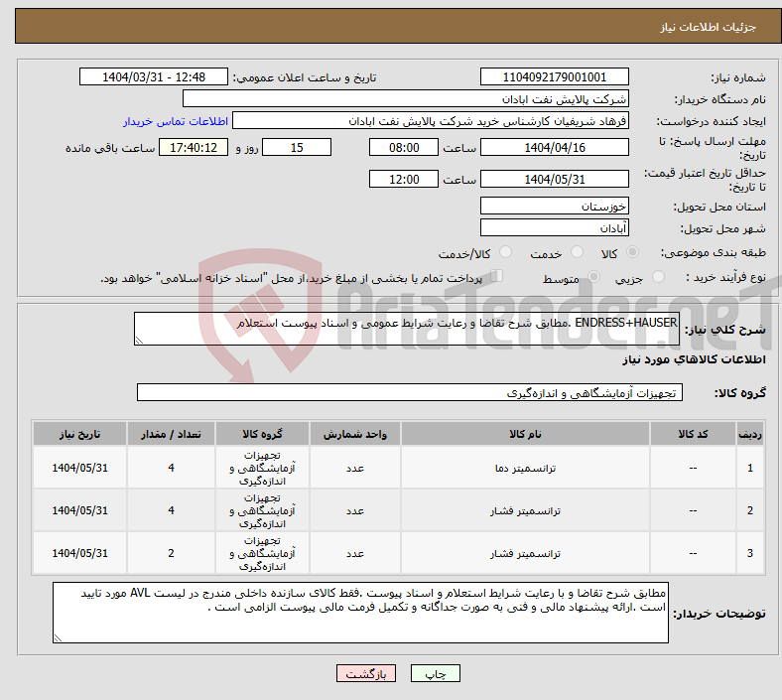Click the تعداد / مقدار column header
The image size is (782, 700).
coord(171,434)
